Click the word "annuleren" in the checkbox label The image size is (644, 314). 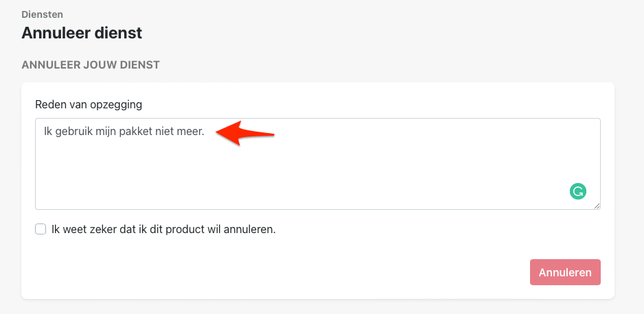(251, 229)
